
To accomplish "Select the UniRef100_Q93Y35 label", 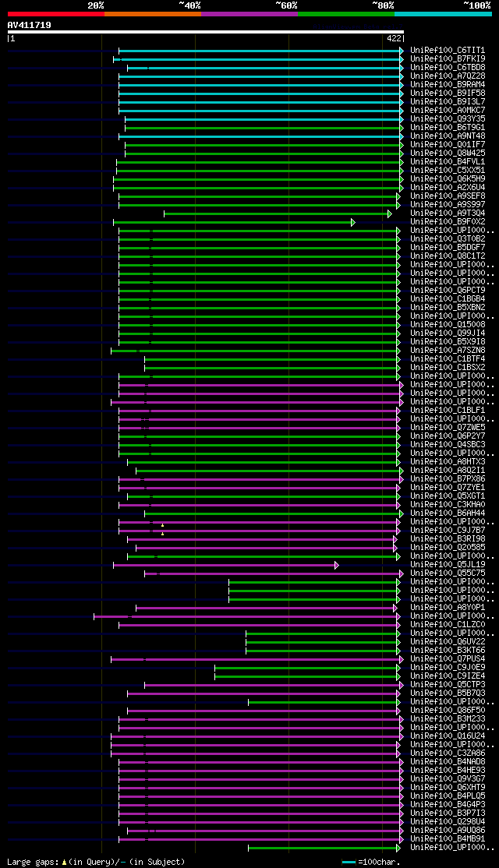I will [448, 119].
